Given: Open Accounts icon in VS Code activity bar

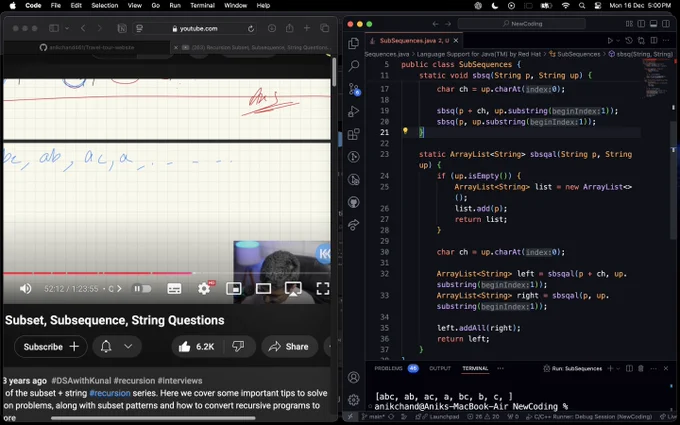Looking at the screenshot, I should [353, 377].
